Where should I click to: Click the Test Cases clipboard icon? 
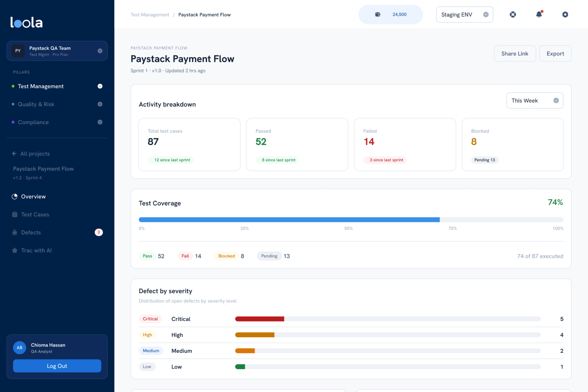pos(15,215)
